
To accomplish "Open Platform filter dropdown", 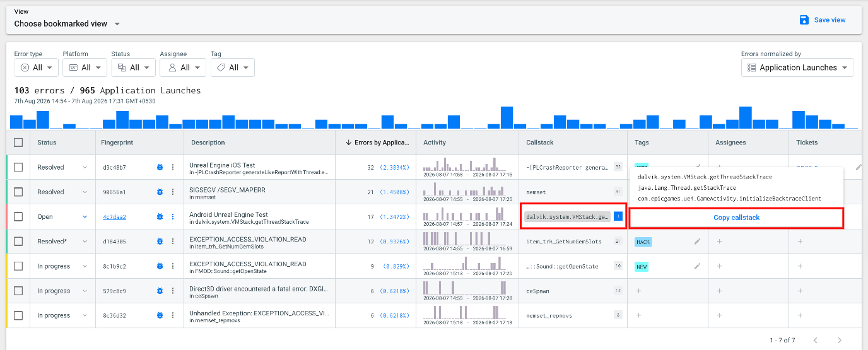I will [85, 67].
